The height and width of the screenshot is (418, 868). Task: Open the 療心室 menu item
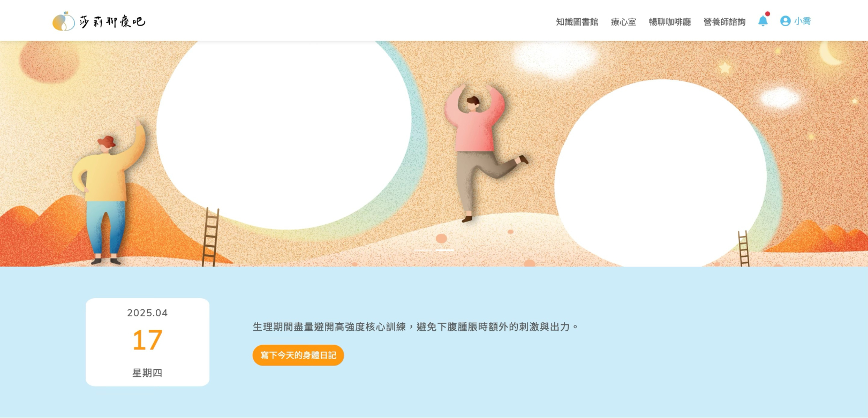point(623,22)
